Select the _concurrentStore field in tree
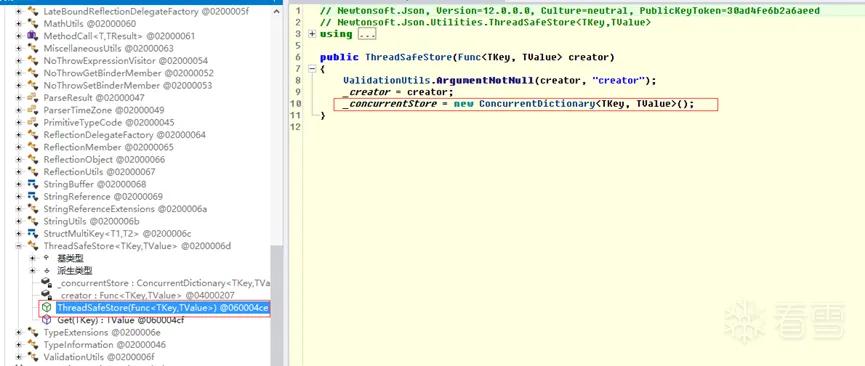The image size is (865, 366). pyautogui.click(x=163, y=283)
